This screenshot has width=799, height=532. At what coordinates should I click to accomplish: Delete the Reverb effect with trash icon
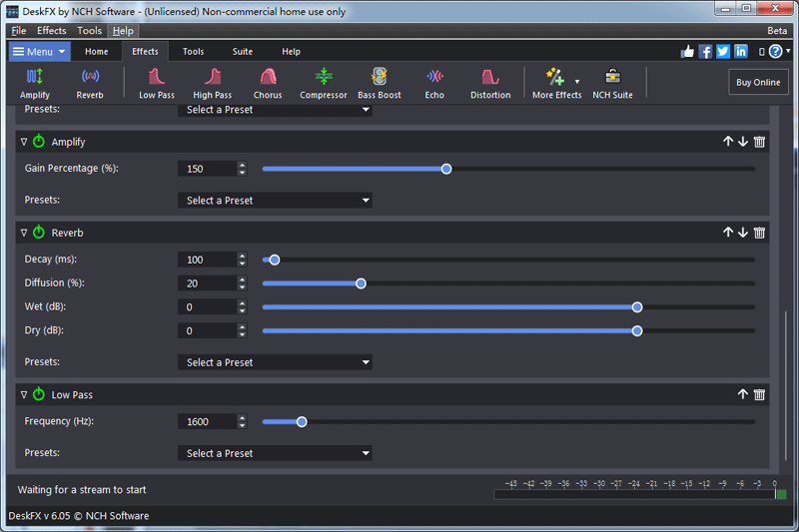pos(759,233)
